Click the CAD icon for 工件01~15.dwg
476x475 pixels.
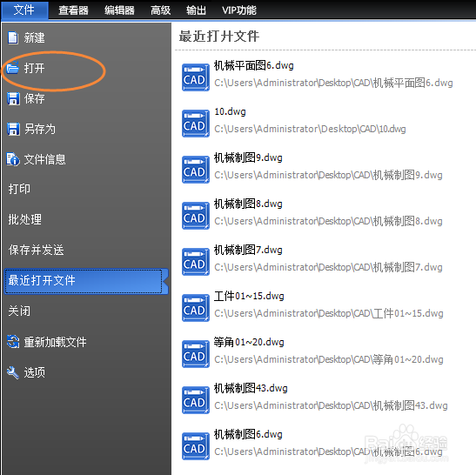click(196, 308)
